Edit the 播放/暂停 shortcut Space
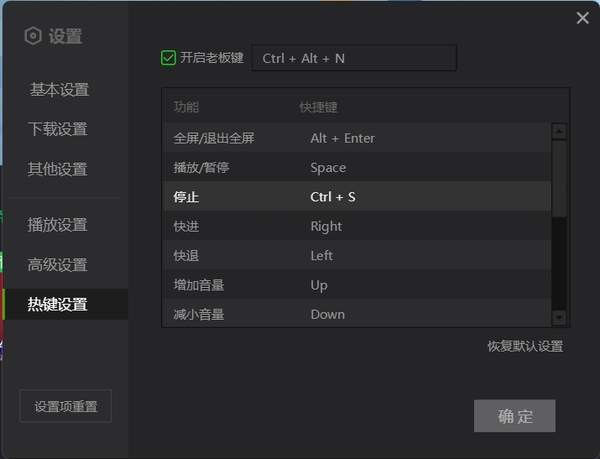This screenshot has width=600, height=459. pos(328,168)
